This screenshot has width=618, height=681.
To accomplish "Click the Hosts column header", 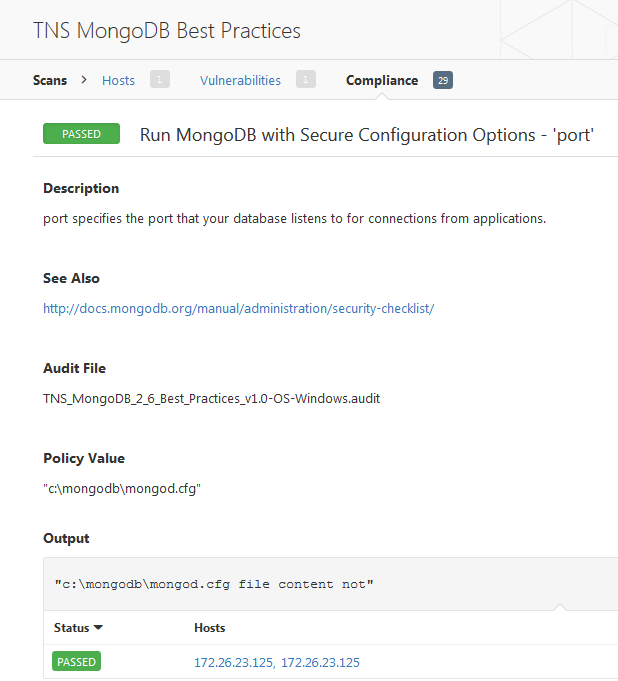I will pos(210,628).
